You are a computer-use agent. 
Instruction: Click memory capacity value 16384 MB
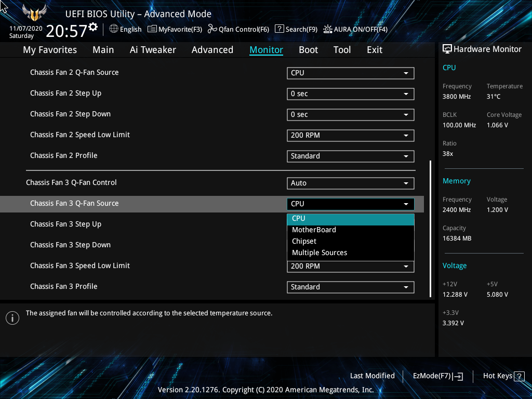click(x=457, y=238)
